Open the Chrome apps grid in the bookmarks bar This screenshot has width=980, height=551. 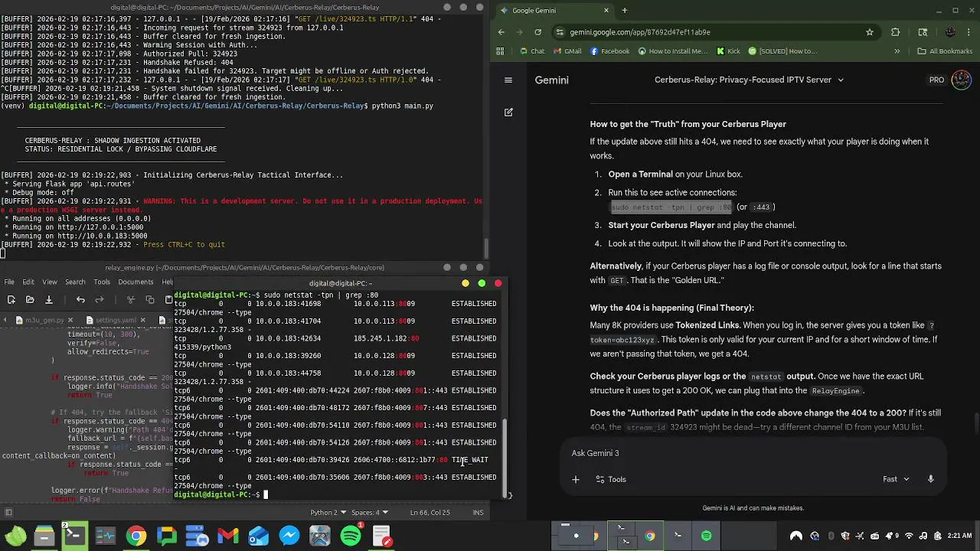click(x=500, y=51)
